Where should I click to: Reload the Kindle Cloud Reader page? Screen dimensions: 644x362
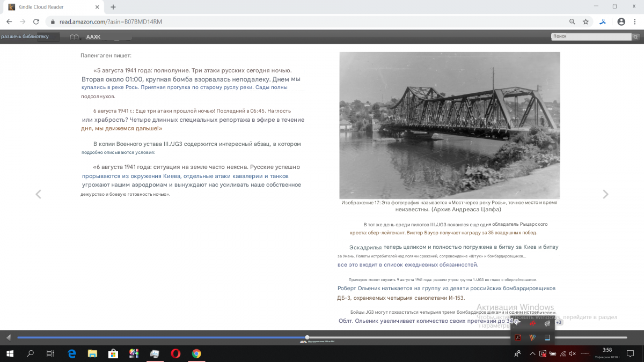pos(36,22)
